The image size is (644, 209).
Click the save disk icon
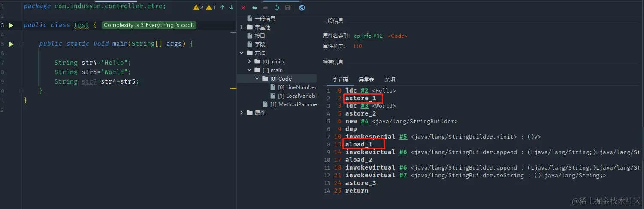(x=288, y=8)
